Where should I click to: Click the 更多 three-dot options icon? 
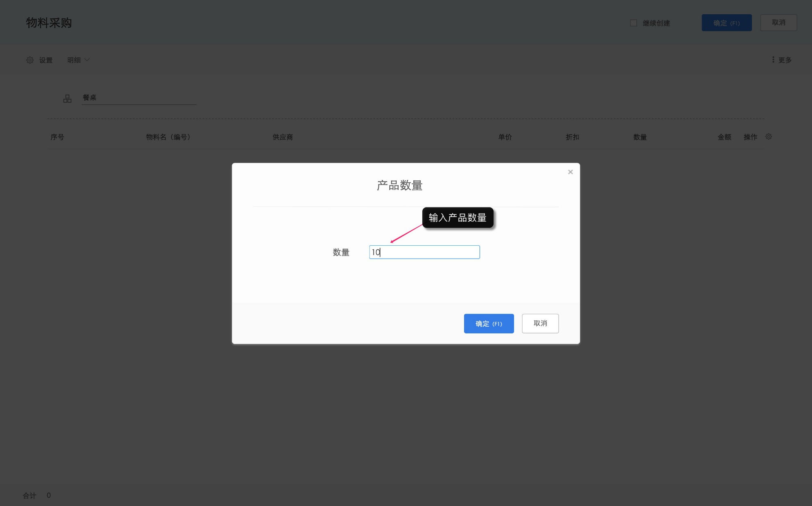(x=773, y=59)
